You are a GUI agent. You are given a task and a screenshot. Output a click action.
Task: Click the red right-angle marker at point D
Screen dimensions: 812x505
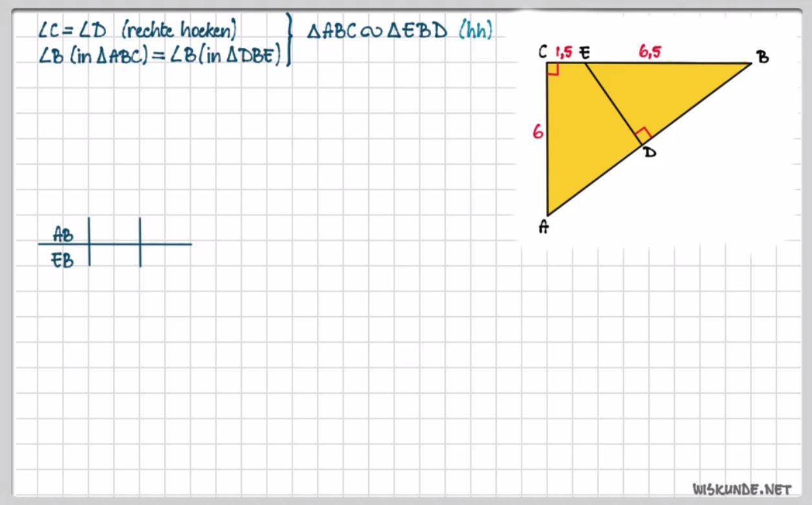click(x=642, y=136)
